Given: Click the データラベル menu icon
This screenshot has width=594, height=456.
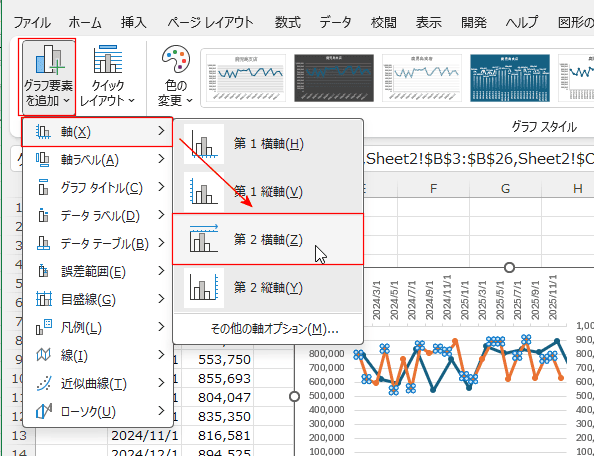Looking at the screenshot, I should (x=43, y=215).
